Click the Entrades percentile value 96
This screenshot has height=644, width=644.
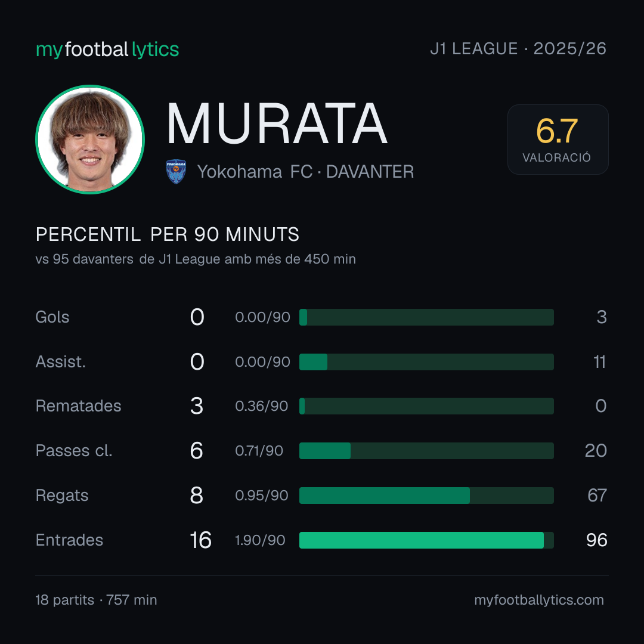click(x=597, y=540)
